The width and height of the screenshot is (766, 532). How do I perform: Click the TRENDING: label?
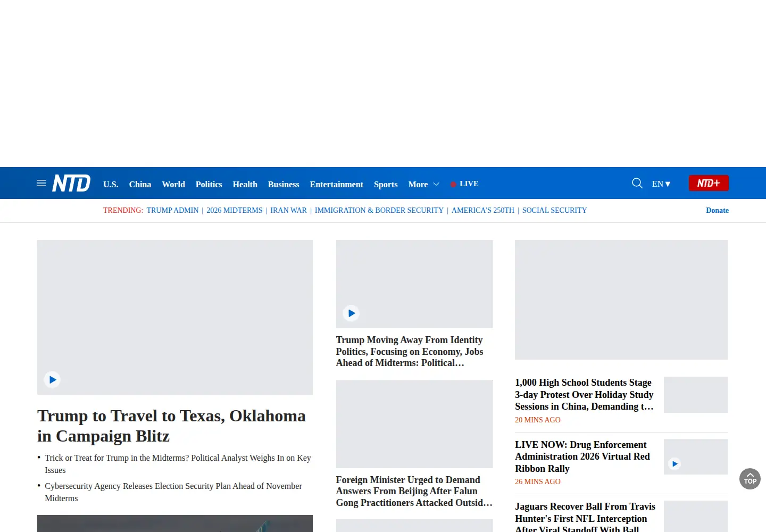123,211
